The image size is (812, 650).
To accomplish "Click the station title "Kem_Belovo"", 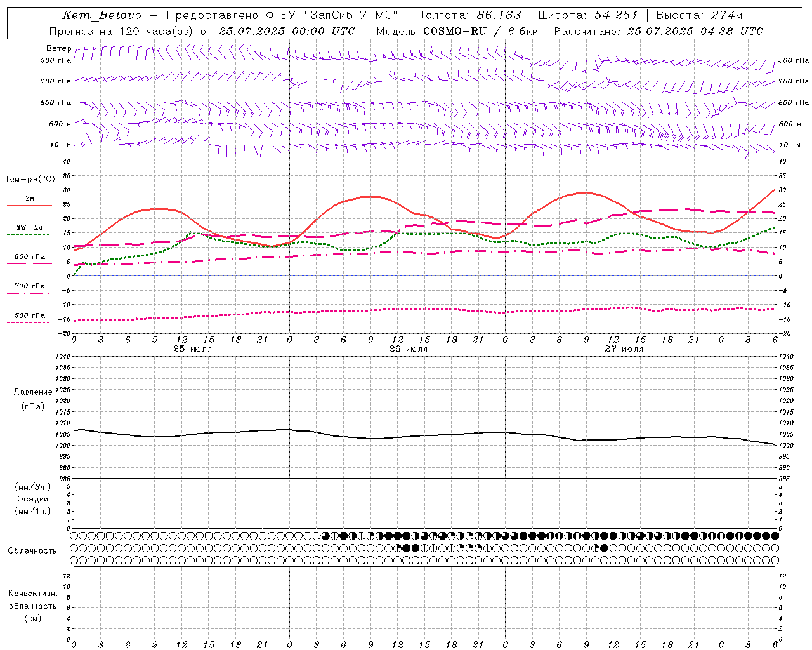I will click(x=101, y=15).
